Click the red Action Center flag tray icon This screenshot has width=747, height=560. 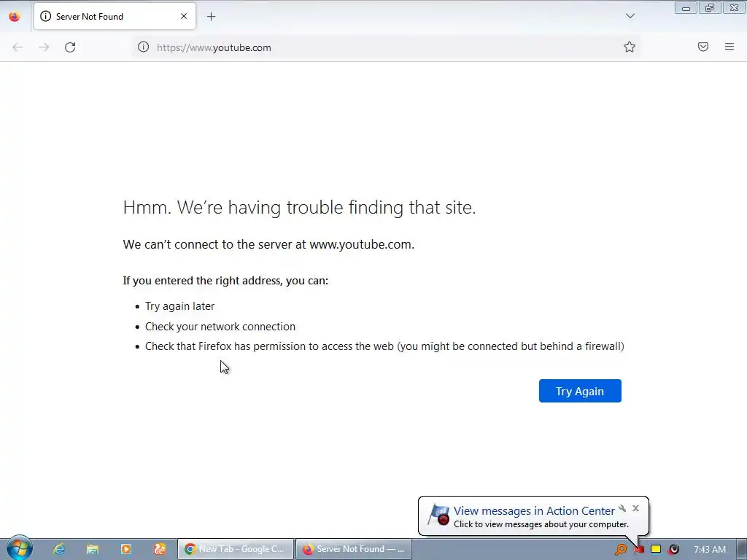[639, 550]
